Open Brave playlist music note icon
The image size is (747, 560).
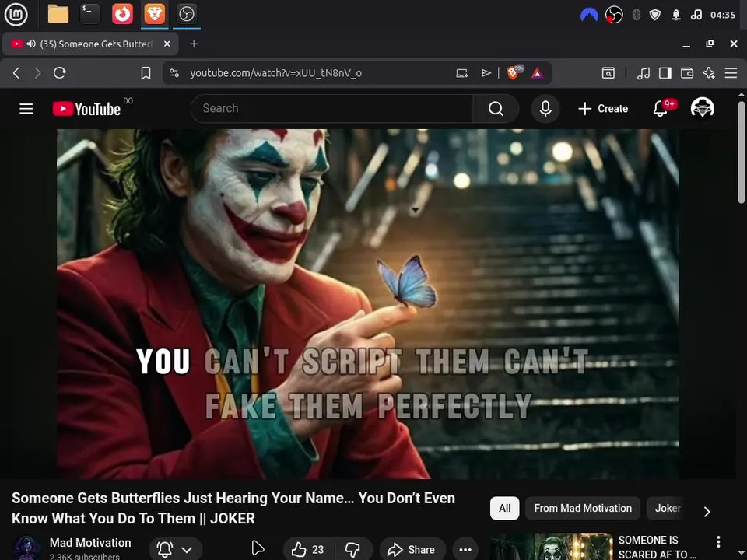coord(644,73)
